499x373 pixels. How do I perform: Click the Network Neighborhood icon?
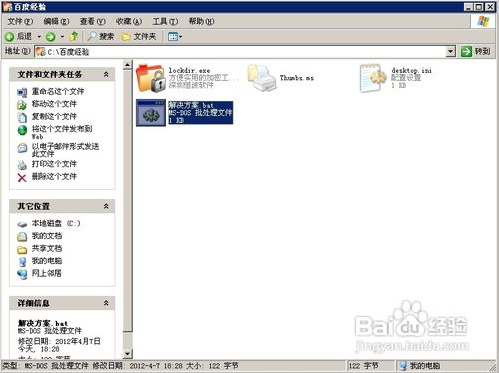pyautogui.click(x=22, y=274)
